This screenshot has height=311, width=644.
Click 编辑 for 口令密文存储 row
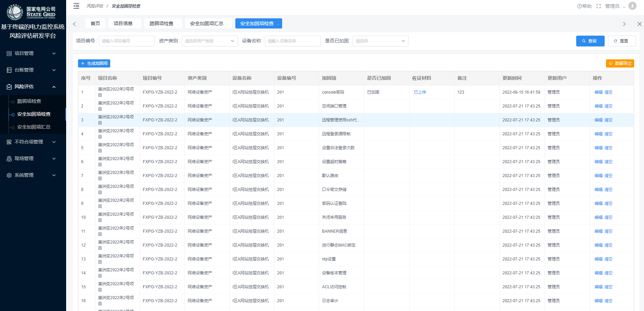[599, 190]
